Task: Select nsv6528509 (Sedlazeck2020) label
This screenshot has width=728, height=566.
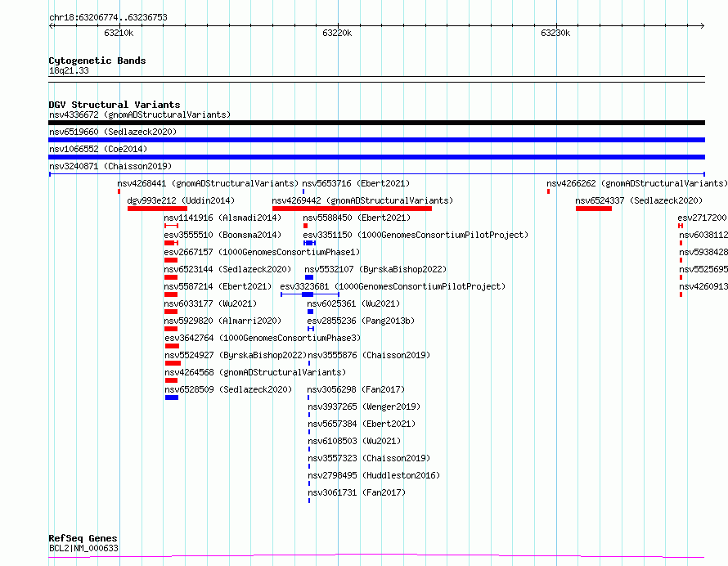Action: tap(228, 389)
